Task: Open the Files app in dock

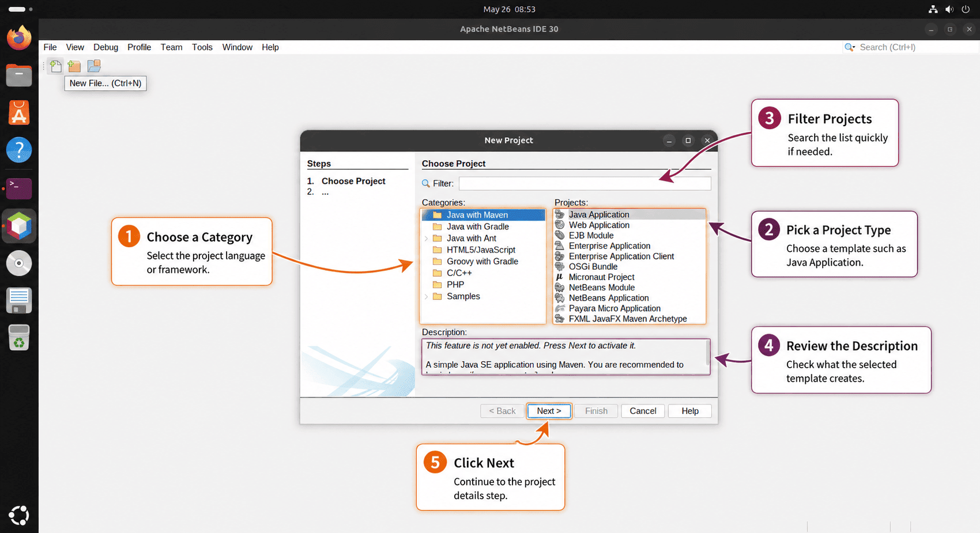Action: tap(19, 75)
